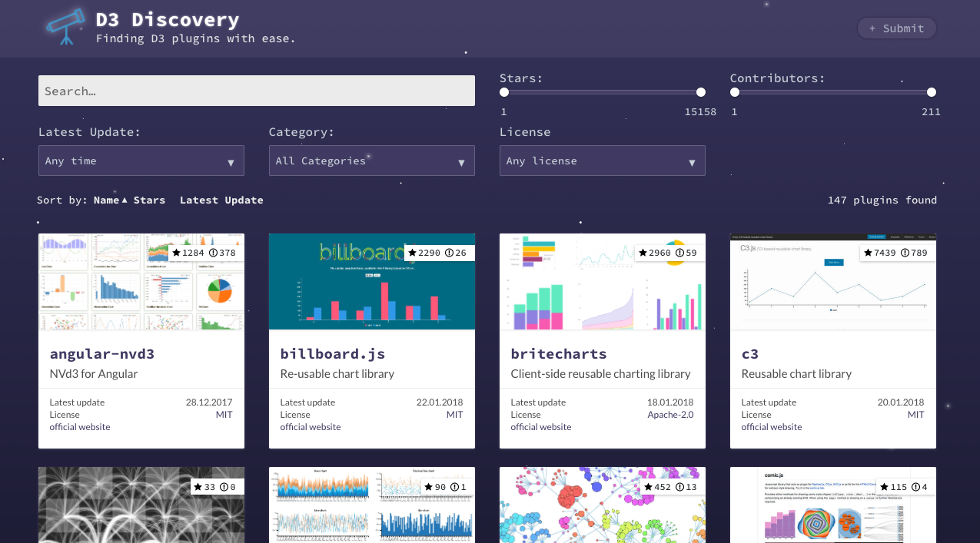Click the star icon showing 1284
980x543 pixels.
(177, 253)
